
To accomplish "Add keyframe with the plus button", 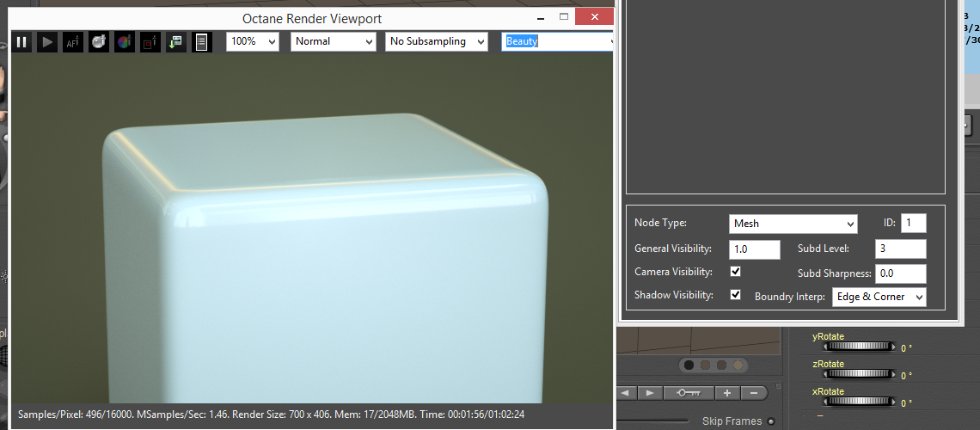I will (x=727, y=392).
